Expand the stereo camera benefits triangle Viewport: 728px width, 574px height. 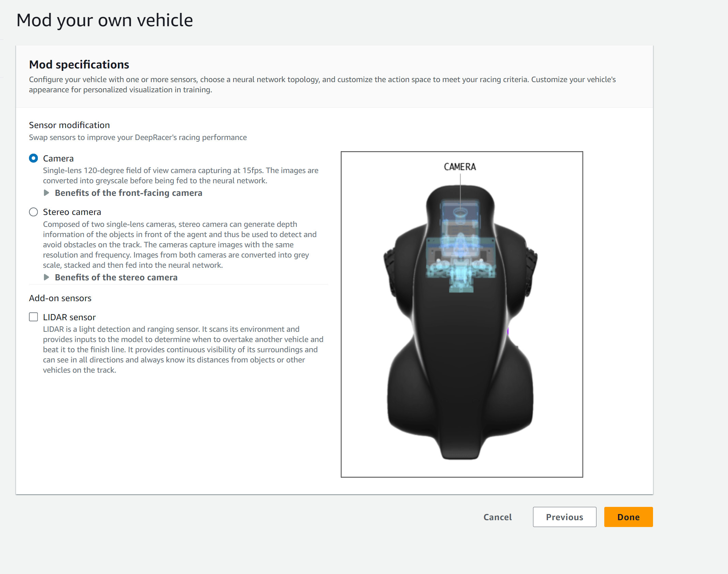[x=47, y=277]
